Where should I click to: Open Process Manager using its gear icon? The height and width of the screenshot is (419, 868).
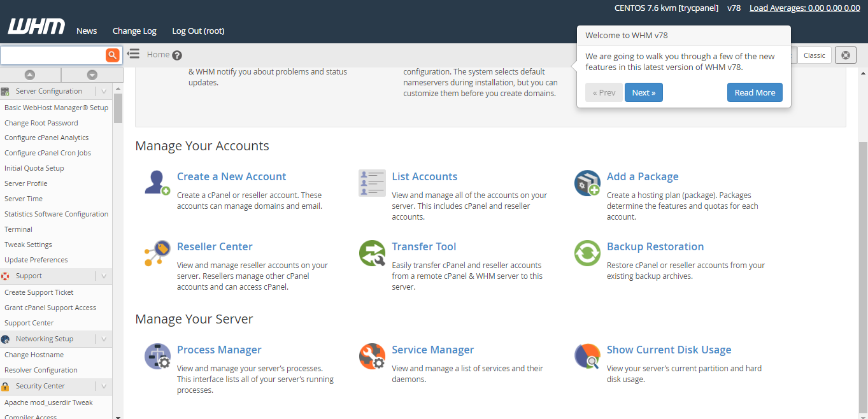(x=157, y=356)
